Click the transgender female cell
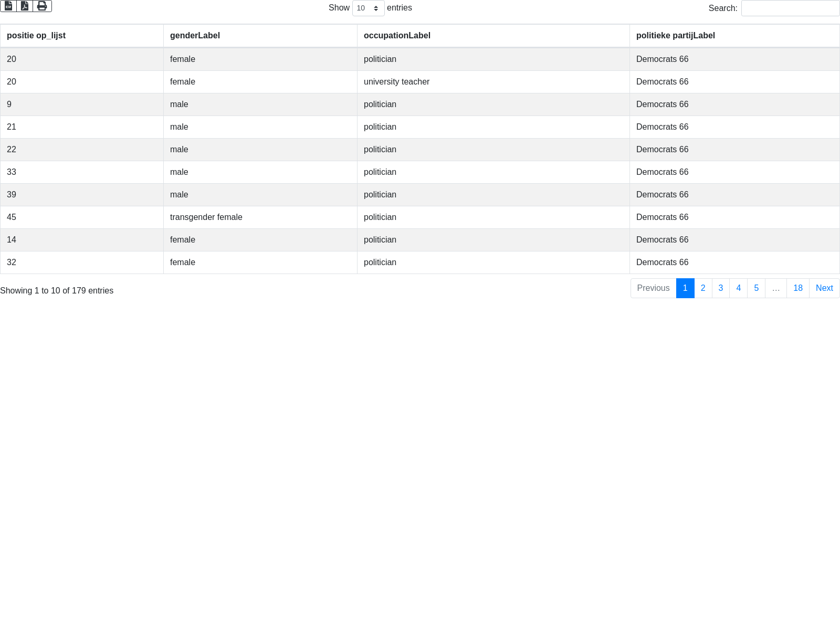This screenshot has width=840, height=630. (x=206, y=217)
